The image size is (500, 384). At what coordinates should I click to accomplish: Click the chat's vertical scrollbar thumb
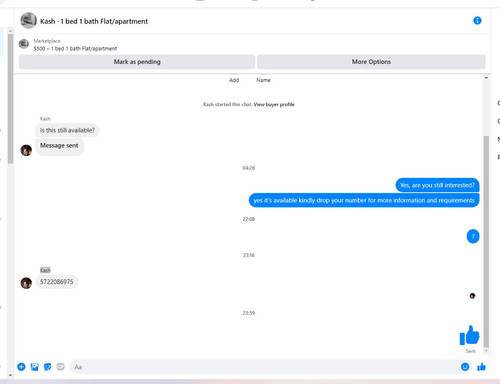click(x=486, y=242)
